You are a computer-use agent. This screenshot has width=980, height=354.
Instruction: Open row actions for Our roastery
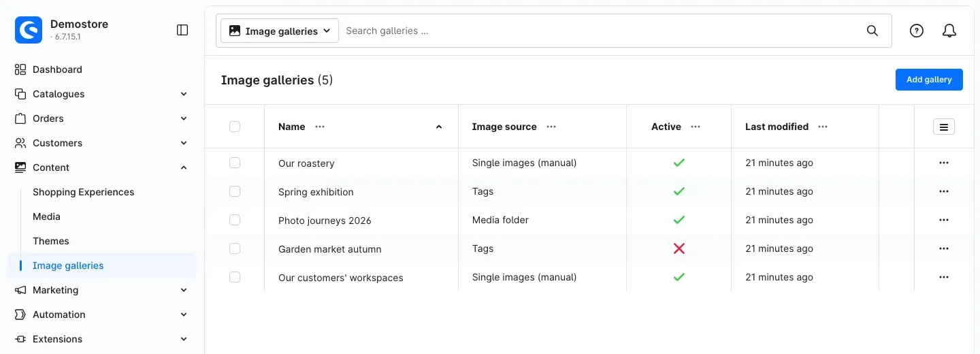[944, 163]
